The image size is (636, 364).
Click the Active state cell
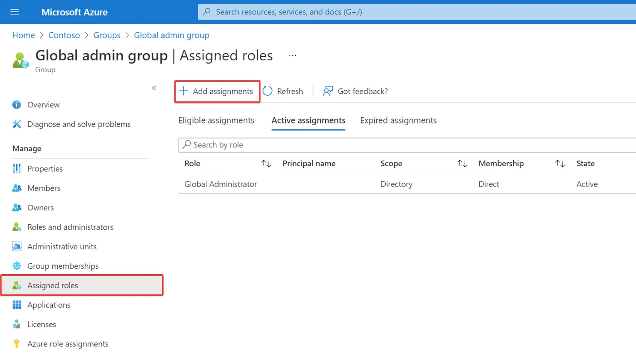587,184
